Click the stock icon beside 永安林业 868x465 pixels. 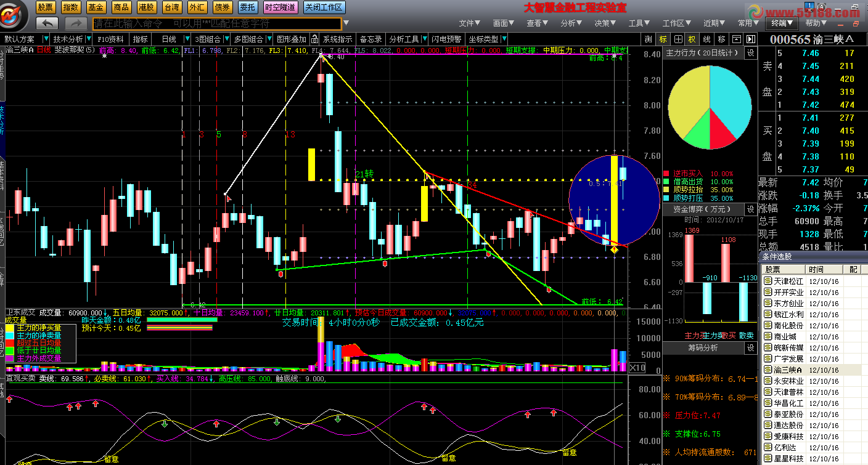(768, 381)
